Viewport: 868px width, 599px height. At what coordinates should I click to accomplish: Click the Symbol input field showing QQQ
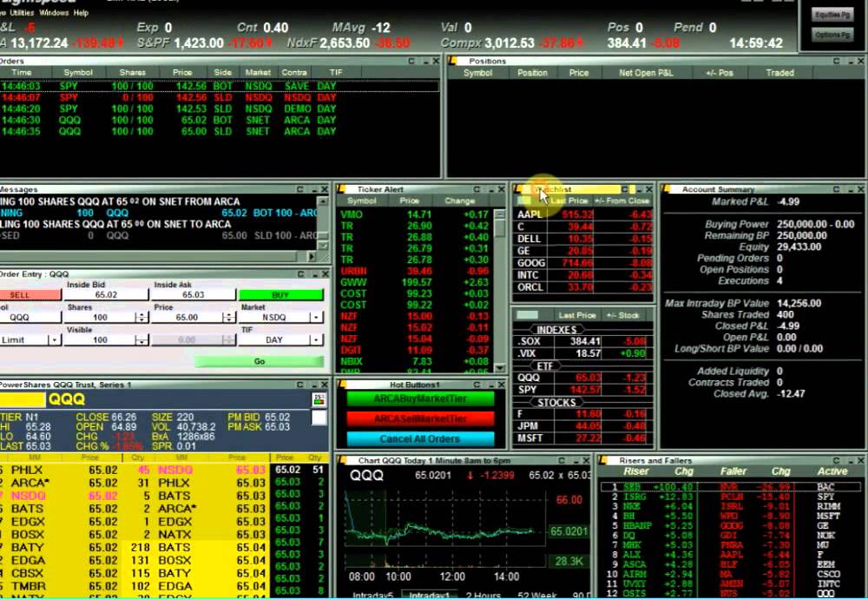tap(30, 317)
